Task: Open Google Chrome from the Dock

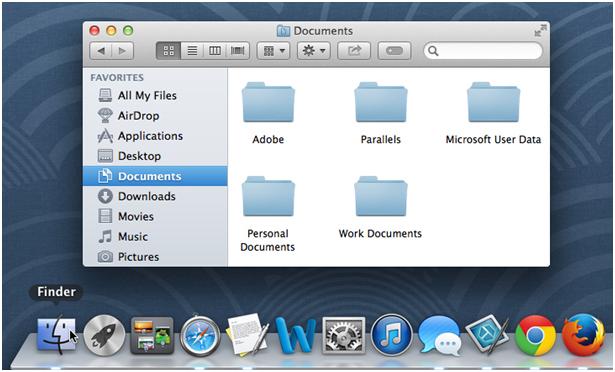Action: click(535, 336)
